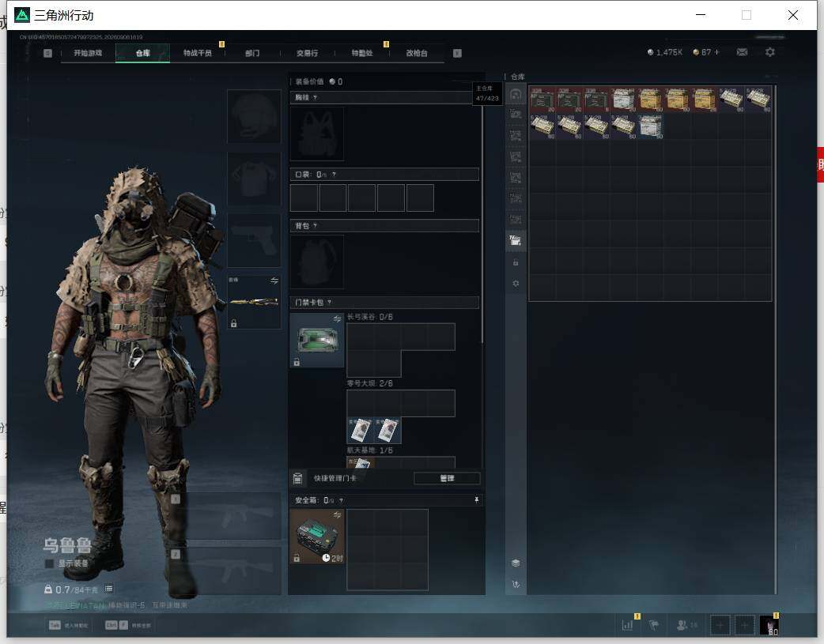Click the lock icon on the keycard case
The height and width of the screenshot is (644, 824).
pyautogui.click(x=297, y=362)
